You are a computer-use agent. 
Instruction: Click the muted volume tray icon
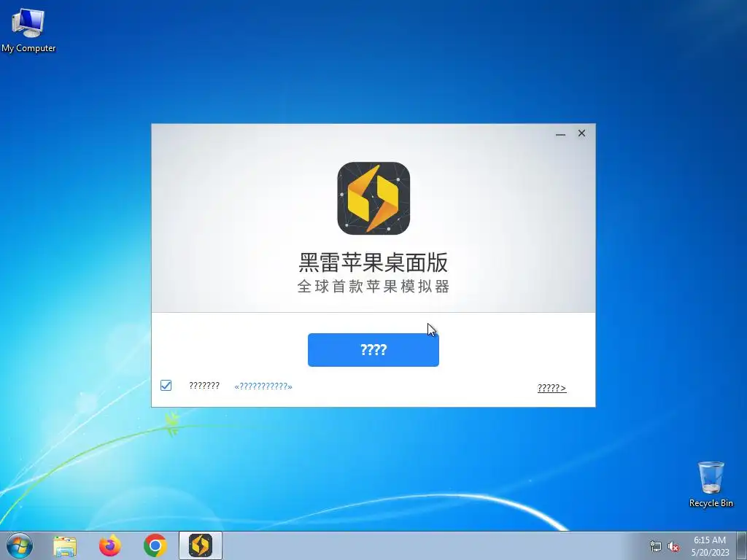673,546
